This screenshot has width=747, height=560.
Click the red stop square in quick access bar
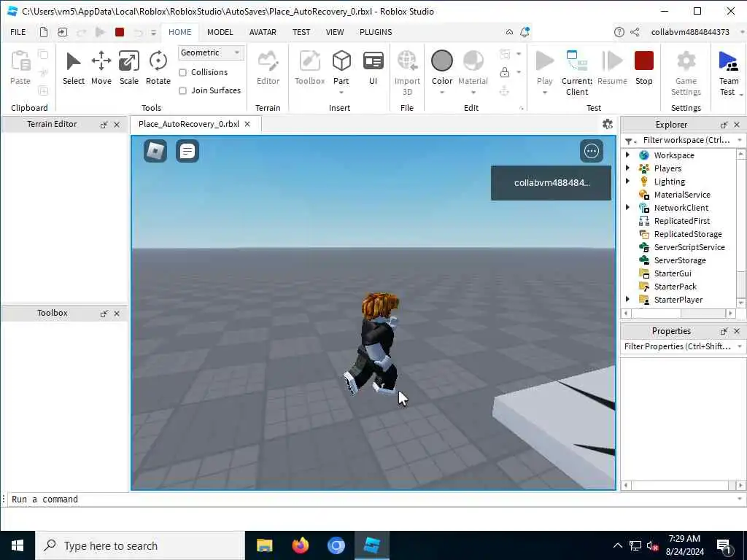(x=120, y=32)
